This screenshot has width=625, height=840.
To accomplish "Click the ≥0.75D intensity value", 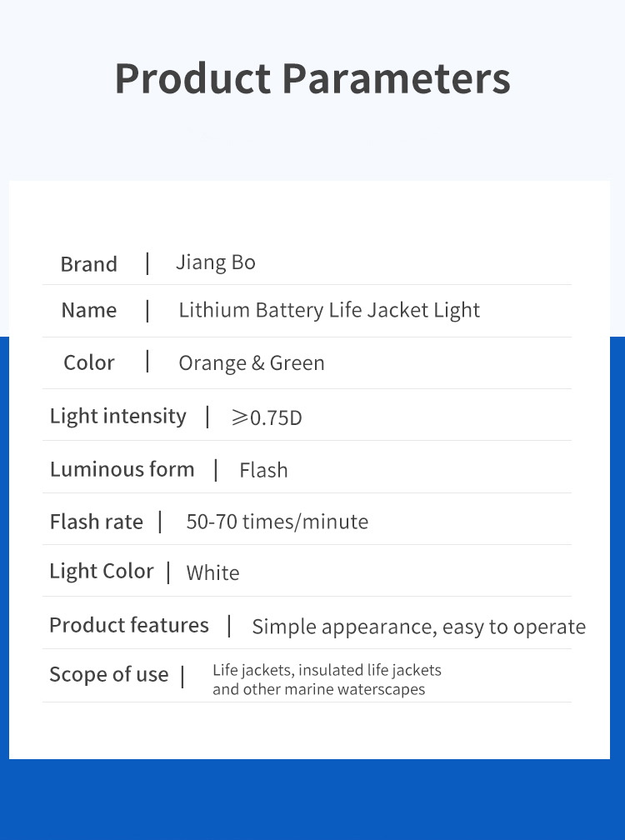I will coord(267,417).
